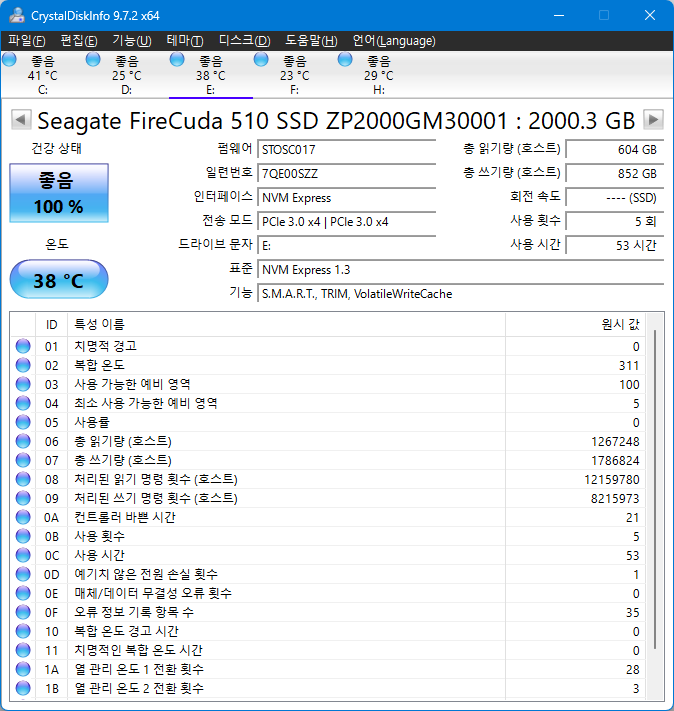
Task: Click the CrystalDiskInfo title bar app icon
Action: pyautogui.click(x=17, y=15)
